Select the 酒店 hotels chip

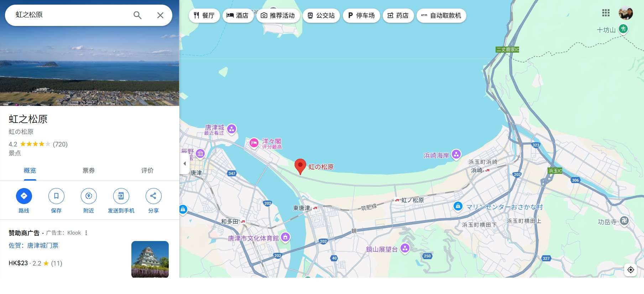pos(237,16)
